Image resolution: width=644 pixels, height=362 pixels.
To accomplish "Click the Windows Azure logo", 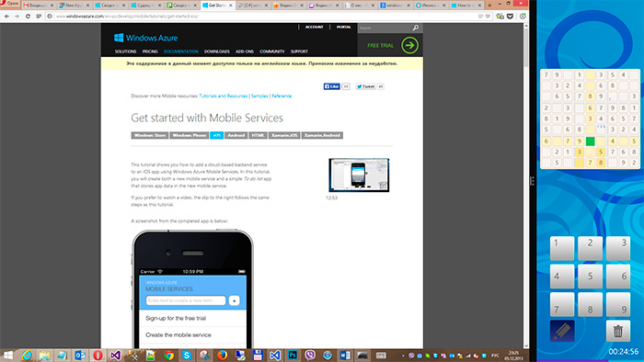I will (145, 38).
